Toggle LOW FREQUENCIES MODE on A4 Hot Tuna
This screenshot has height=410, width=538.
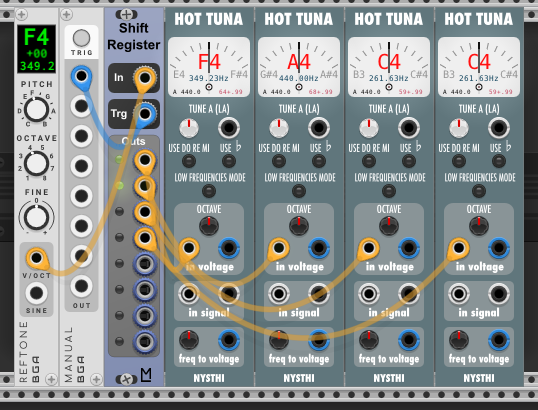[299, 191]
